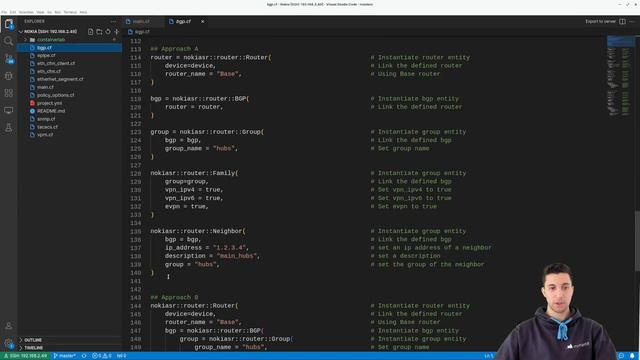Open epipe.cf from explorer
This screenshot has height=360, width=640.
tap(46, 56)
